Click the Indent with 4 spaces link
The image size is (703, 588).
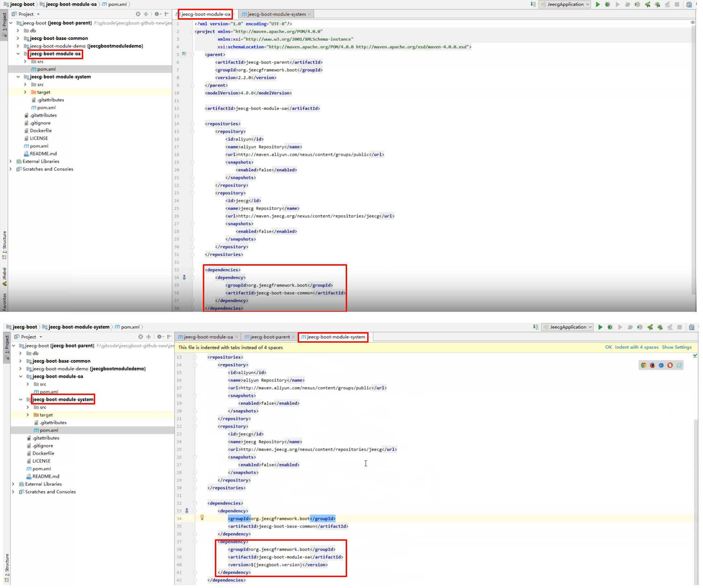coord(636,347)
